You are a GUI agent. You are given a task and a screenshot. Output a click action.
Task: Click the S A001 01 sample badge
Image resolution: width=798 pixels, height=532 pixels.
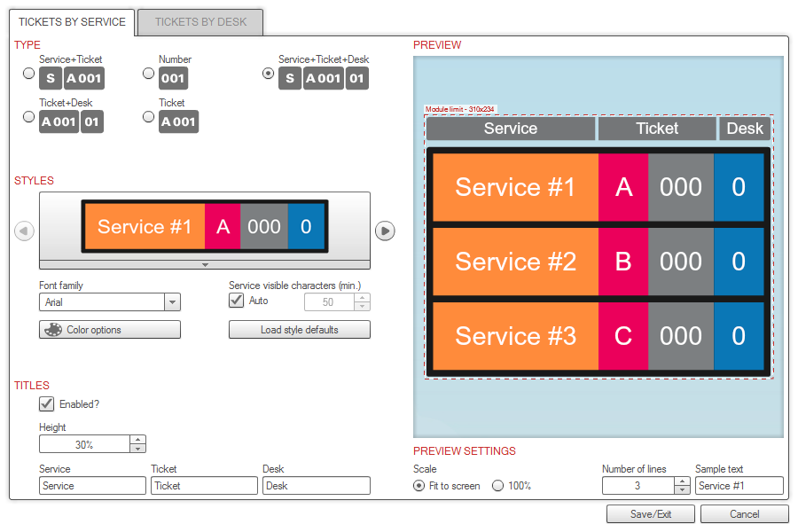(324, 78)
